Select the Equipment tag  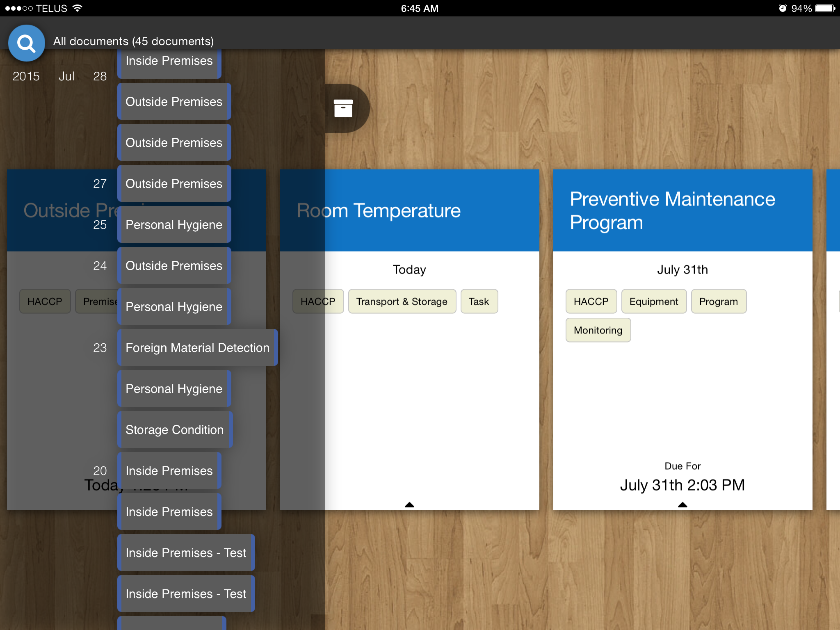click(654, 301)
